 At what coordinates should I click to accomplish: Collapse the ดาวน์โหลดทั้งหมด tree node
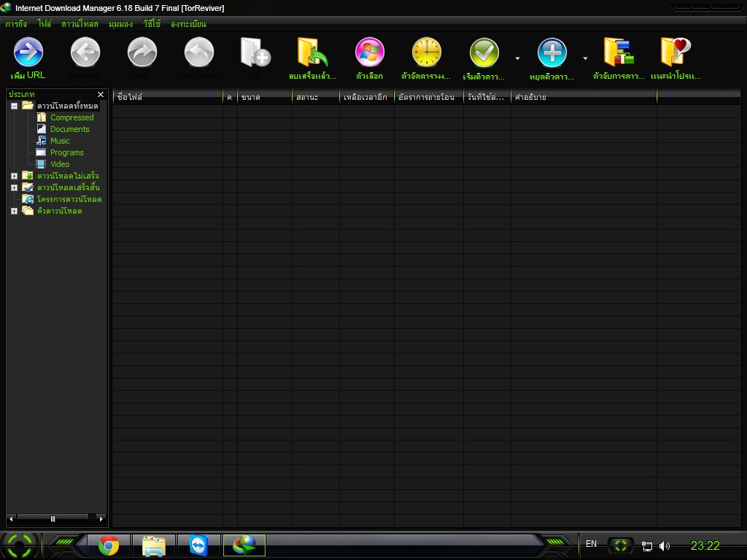15,106
